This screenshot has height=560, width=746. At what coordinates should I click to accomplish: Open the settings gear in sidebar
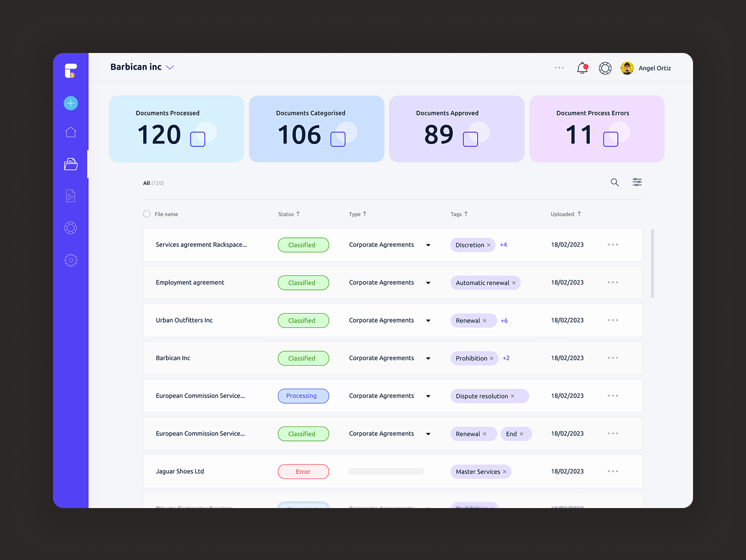click(x=71, y=260)
